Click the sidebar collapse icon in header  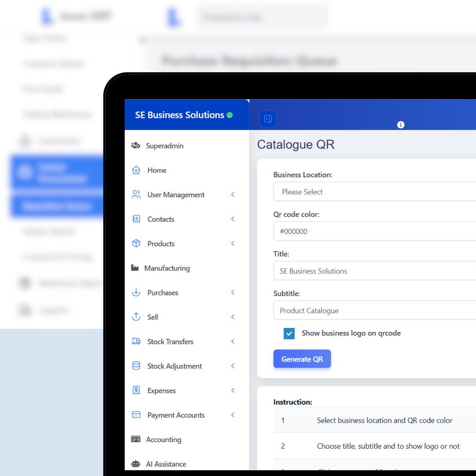pyautogui.click(x=268, y=119)
